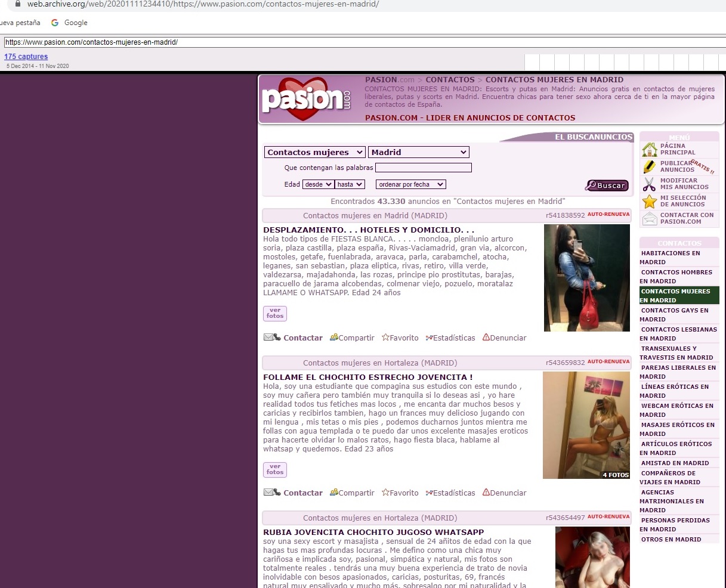Open Estadísticas for the Desplazamiento listing
This screenshot has width=726, height=588.
point(450,338)
